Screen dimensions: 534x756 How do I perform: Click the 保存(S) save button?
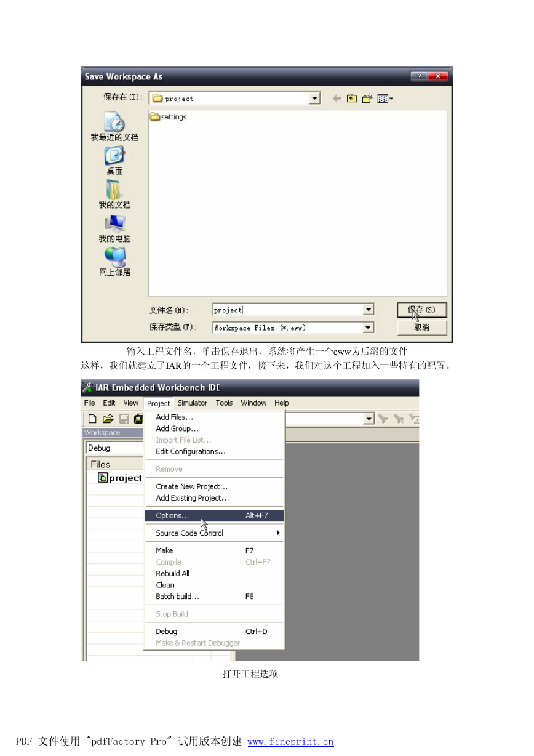tap(421, 310)
